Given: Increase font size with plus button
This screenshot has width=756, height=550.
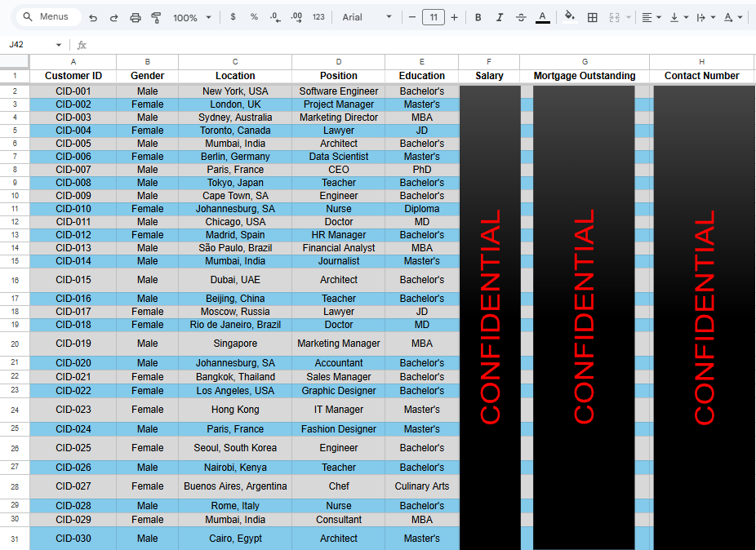Looking at the screenshot, I should point(454,17).
